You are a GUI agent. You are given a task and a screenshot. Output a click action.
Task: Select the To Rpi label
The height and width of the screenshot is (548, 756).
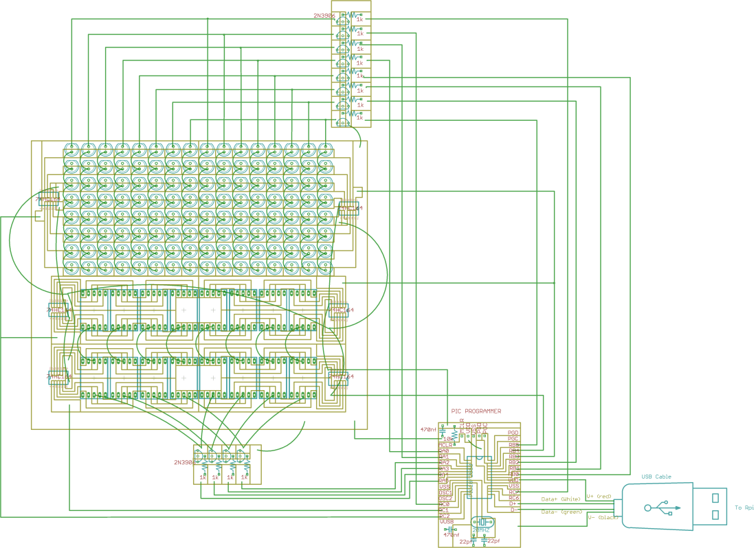[744, 507]
